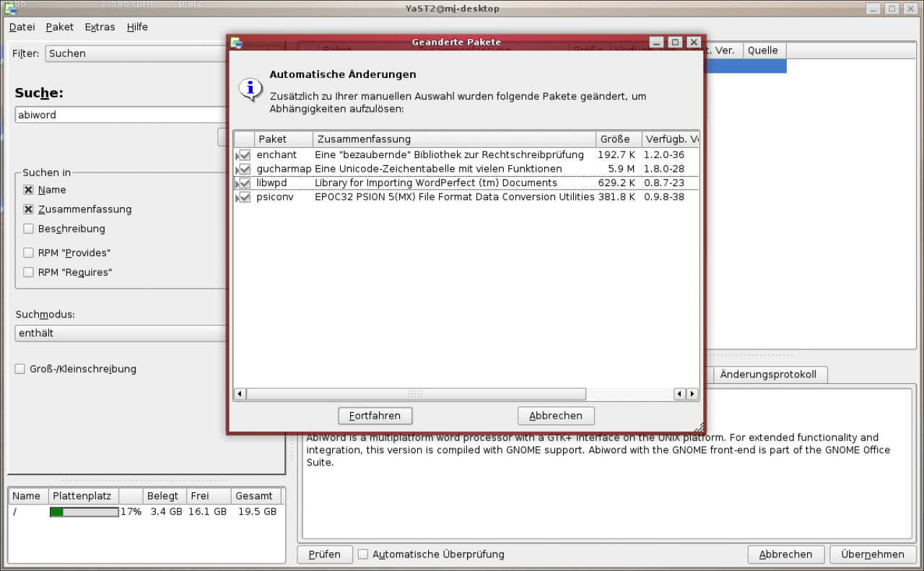Open the Datei menu
This screenshot has height=571, width=924.
click(22, 27)
